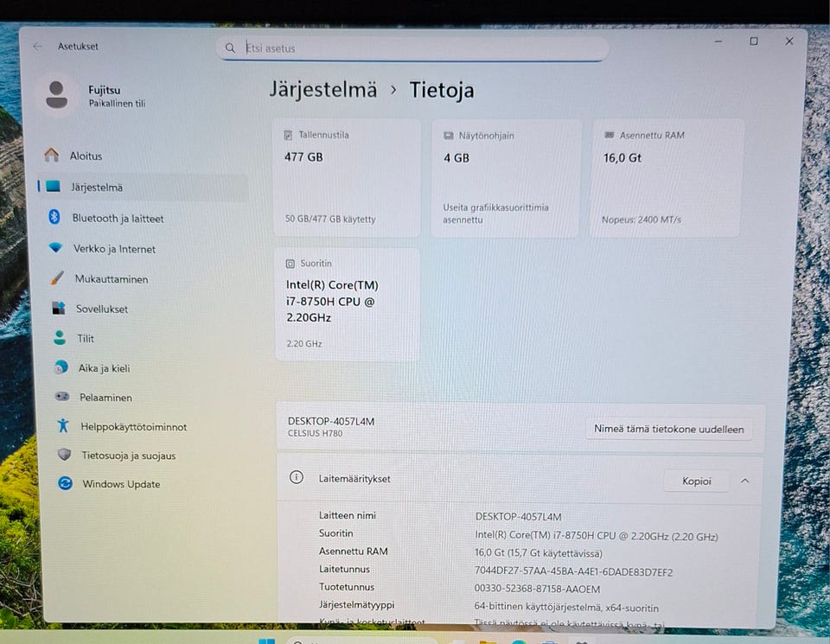Click the Näytönohjain display adapter icon
This screenshot has width=830, height=644.
(449, 136)
